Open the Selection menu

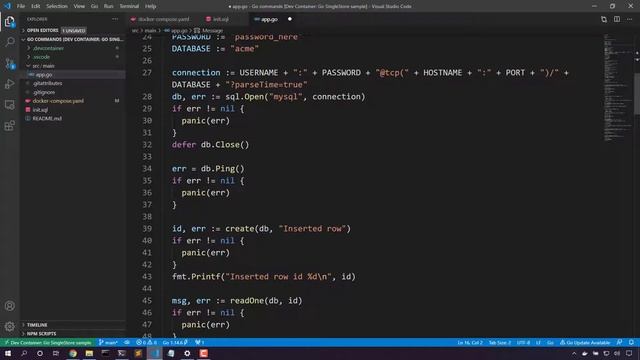57,6
